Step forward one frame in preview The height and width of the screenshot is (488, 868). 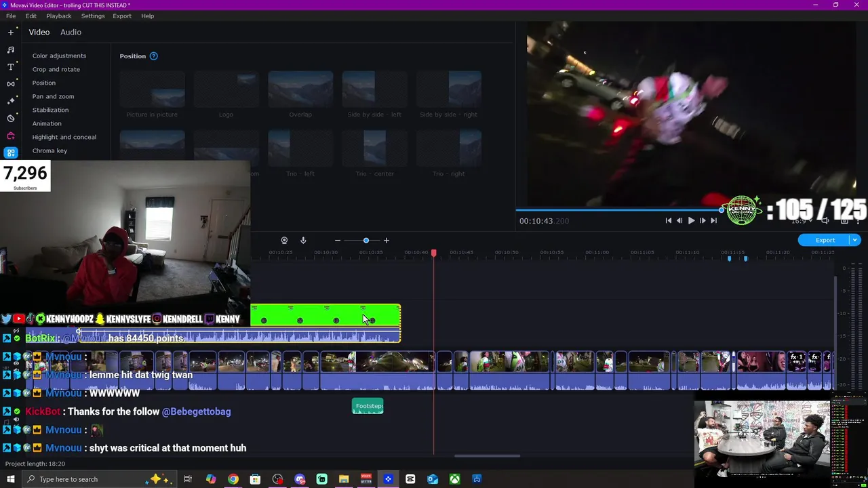[x=703, y=220]
